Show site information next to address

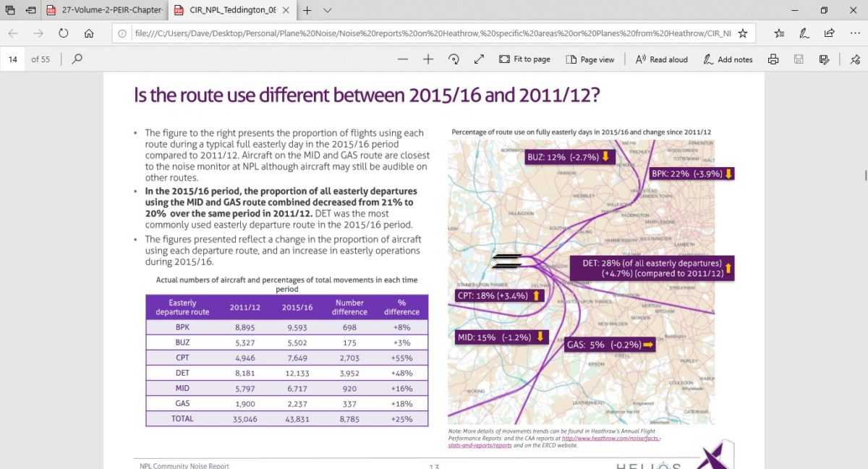click(122, 33)
